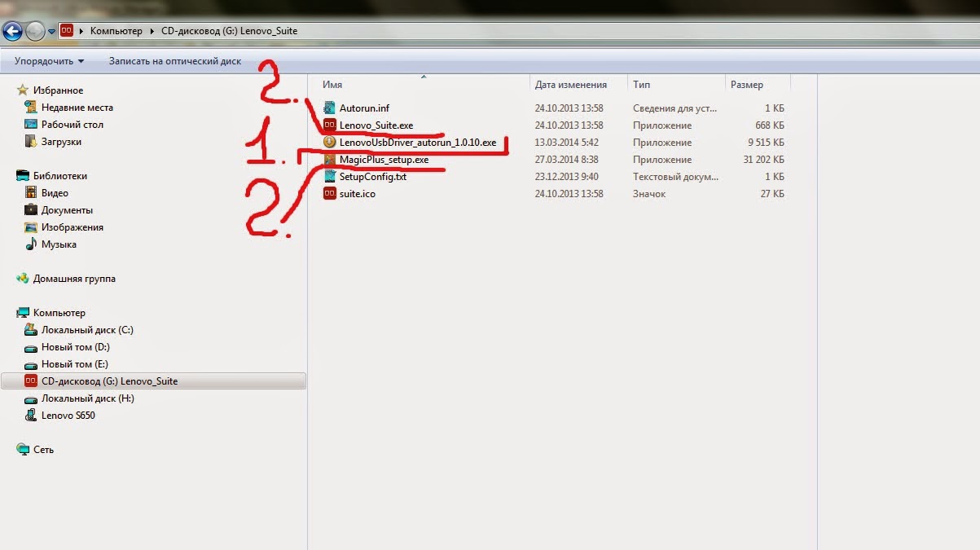Click the red Lenovo icon in address bar
Image resolution: width=980 pixels, height=550 pixels.
click(67, 31)
